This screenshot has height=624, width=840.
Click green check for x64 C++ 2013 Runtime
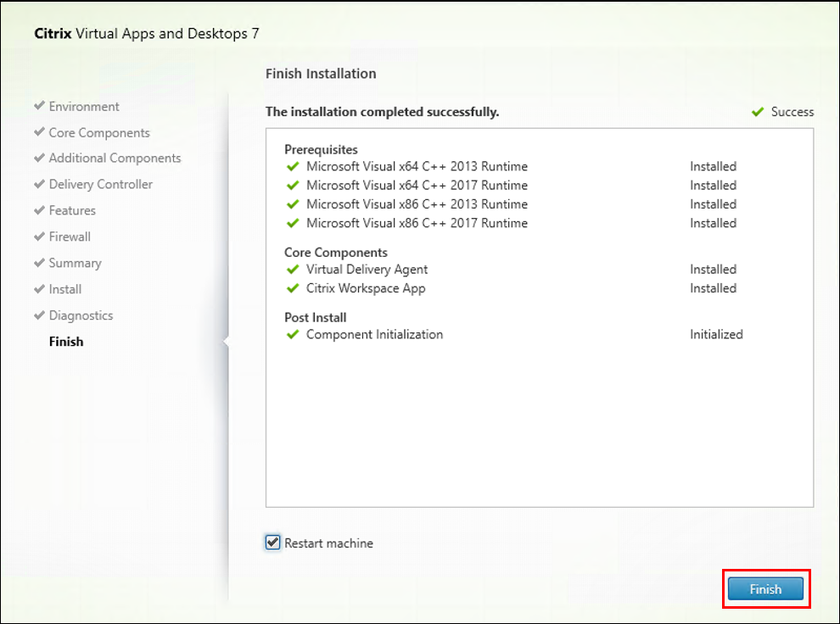click(293, 166)
